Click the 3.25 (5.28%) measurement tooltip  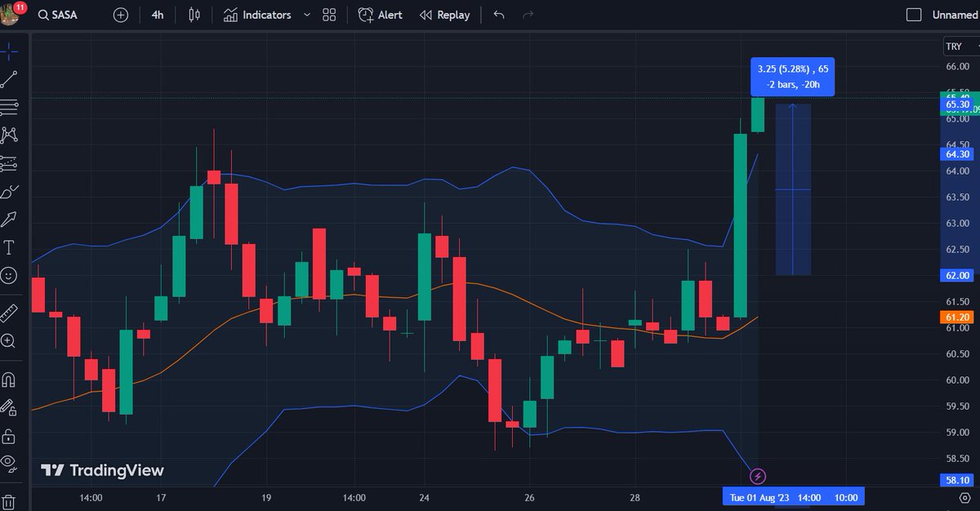(792, 77)
